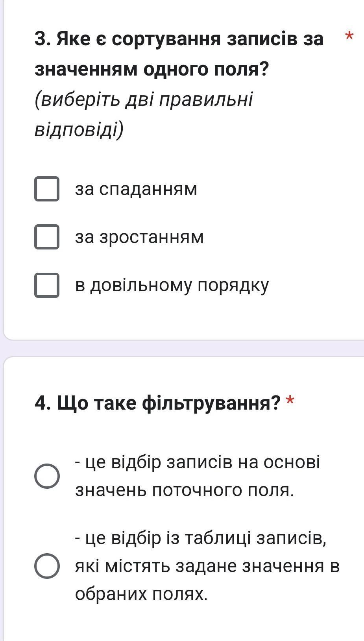Enable the "в довільному порядку" checkbox

coord(47,285)
